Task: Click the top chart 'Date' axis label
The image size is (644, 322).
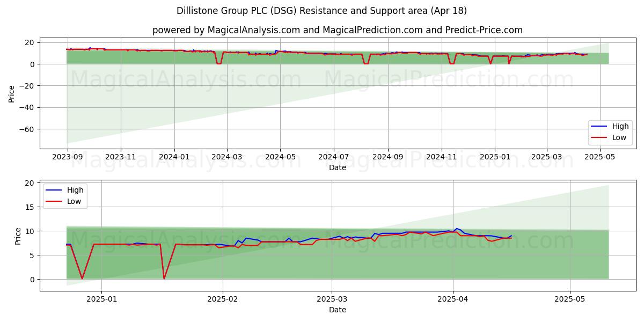Action: point(338,168)
